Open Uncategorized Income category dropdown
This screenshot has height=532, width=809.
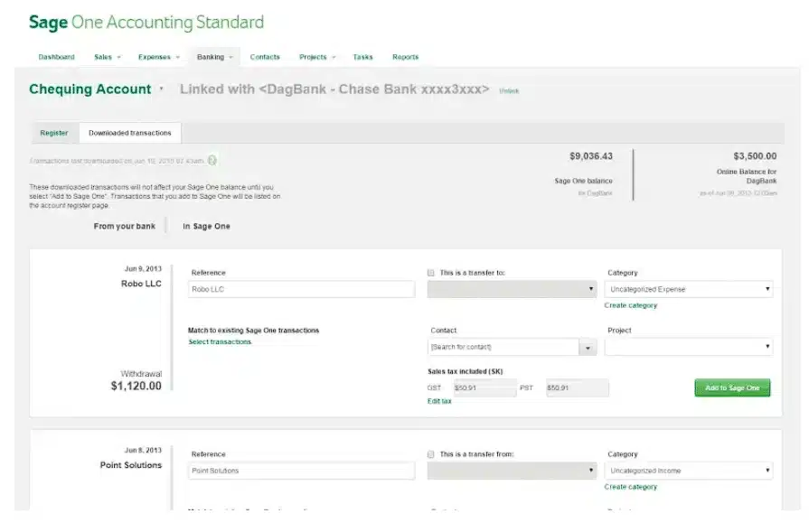tap(688, 471)
